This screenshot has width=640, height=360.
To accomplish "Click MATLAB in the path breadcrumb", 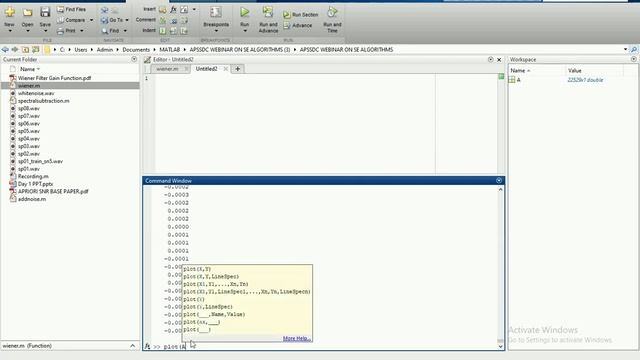I will coord(169,49).
